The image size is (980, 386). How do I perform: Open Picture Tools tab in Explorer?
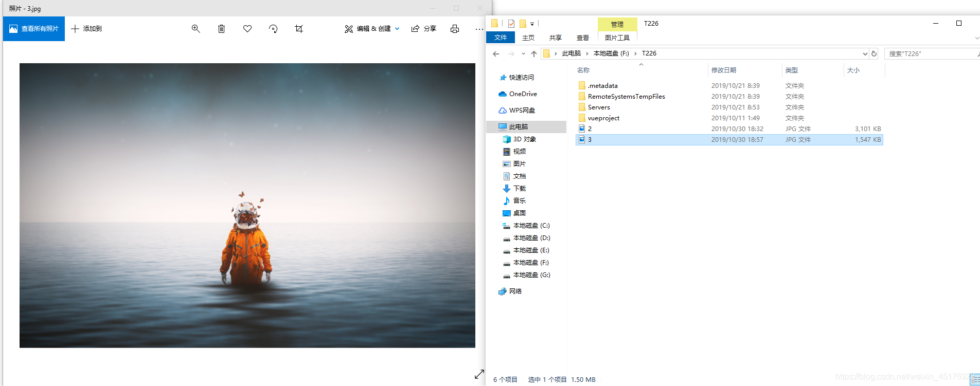click(617, 38)
